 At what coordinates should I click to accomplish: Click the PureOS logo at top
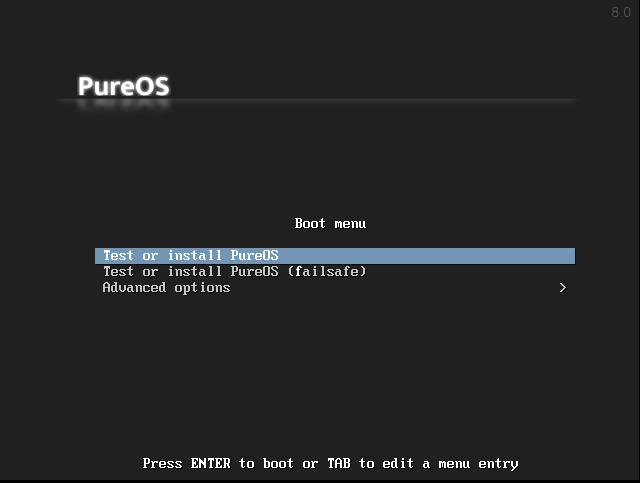point(124,86)
